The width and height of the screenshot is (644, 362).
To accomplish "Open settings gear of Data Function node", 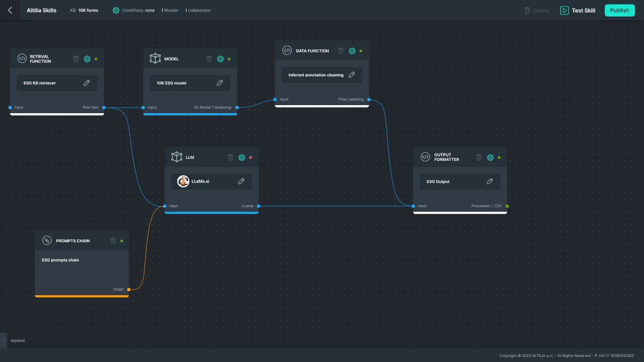I will pos(352,51).
